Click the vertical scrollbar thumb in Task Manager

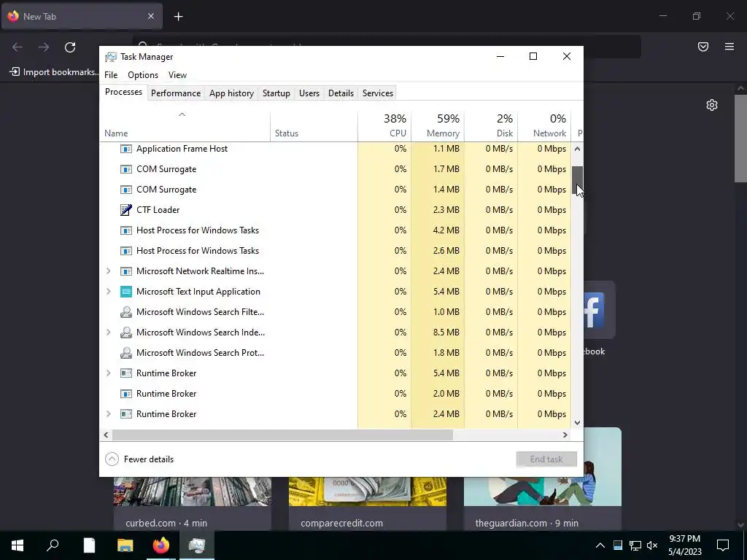tap(578, 180)
